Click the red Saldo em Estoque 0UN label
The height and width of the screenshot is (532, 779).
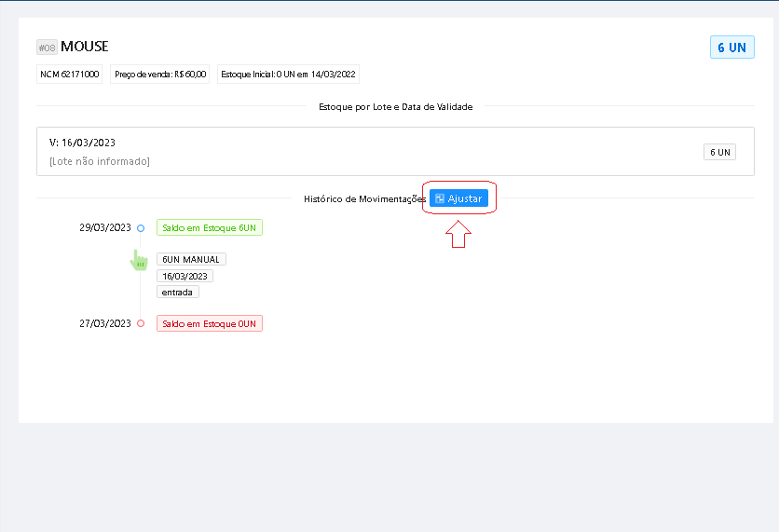pyautogui.click(x=210, y=323)
